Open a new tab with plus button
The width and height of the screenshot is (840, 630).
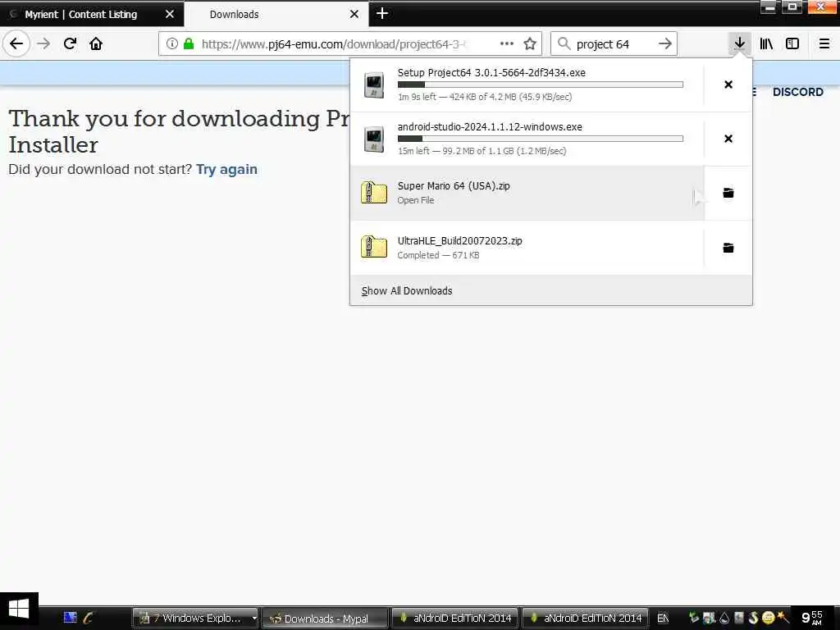[x=382, y=13]
